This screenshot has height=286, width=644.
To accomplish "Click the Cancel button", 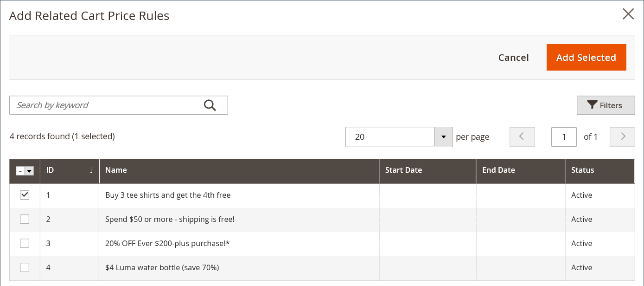I will click(x=513, y=58).
